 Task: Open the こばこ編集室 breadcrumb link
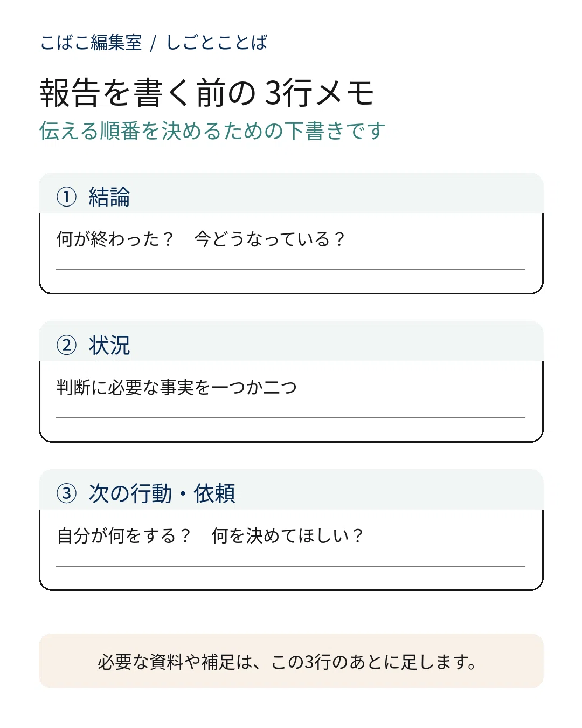tap(91, 42)
